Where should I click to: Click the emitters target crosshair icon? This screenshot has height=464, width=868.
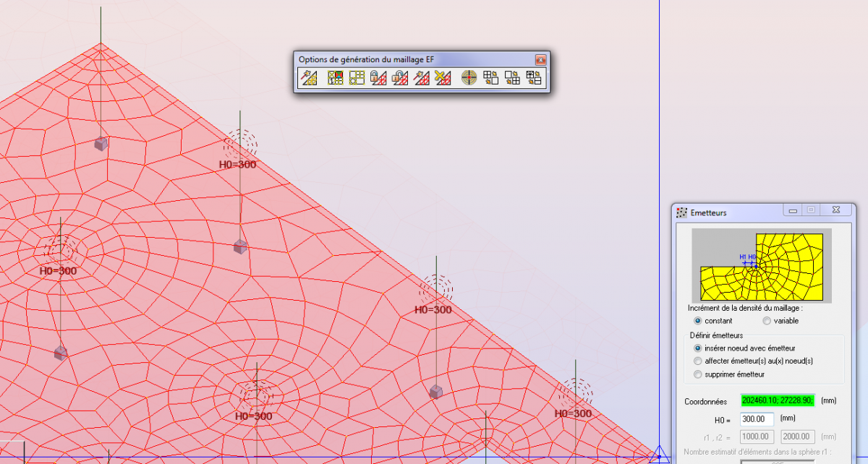469,77
